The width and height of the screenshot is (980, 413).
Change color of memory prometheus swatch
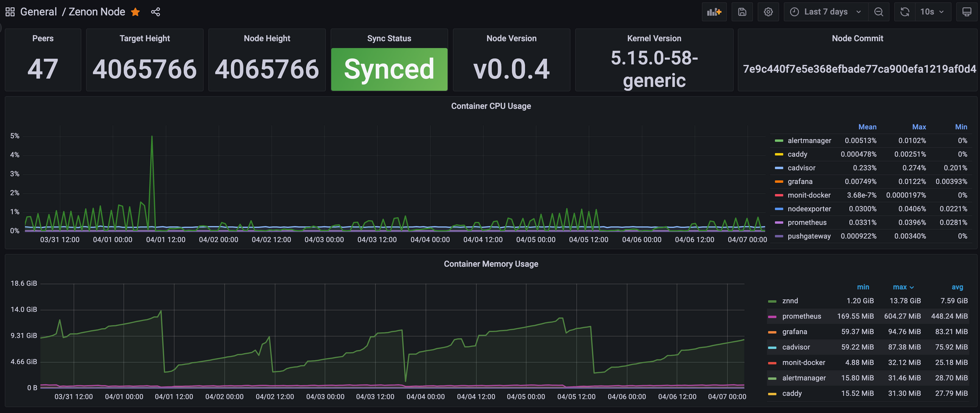click(772, 316)
